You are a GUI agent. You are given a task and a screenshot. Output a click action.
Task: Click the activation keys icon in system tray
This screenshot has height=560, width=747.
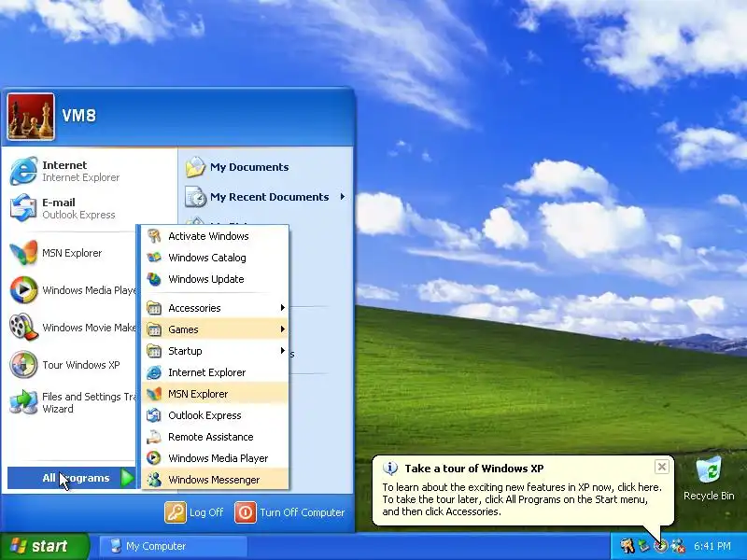point(627,546)
